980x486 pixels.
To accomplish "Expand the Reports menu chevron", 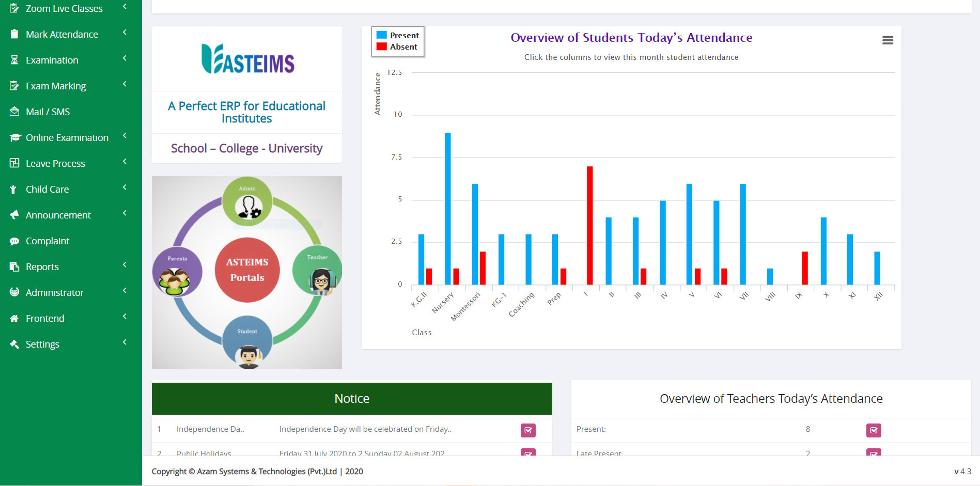I will tap(125, 265).
